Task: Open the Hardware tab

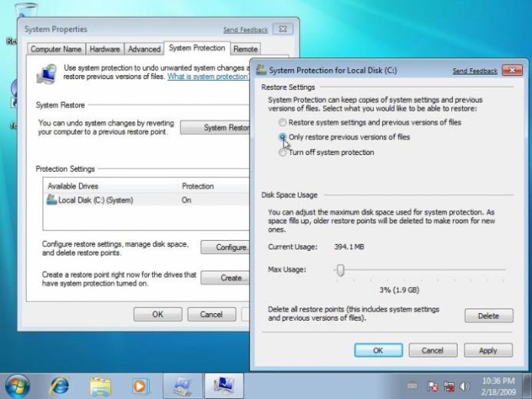Action: point(105,49)
